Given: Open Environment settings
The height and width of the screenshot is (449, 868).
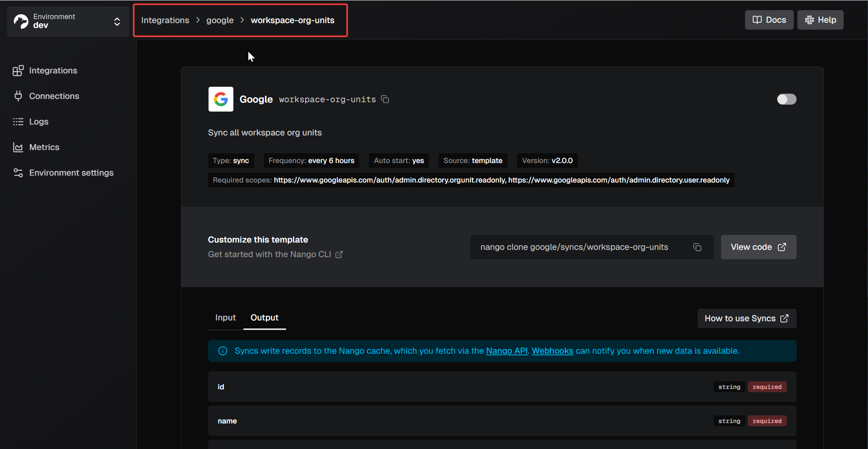Looking at the screenshot, I should click(x=71, y=172).
